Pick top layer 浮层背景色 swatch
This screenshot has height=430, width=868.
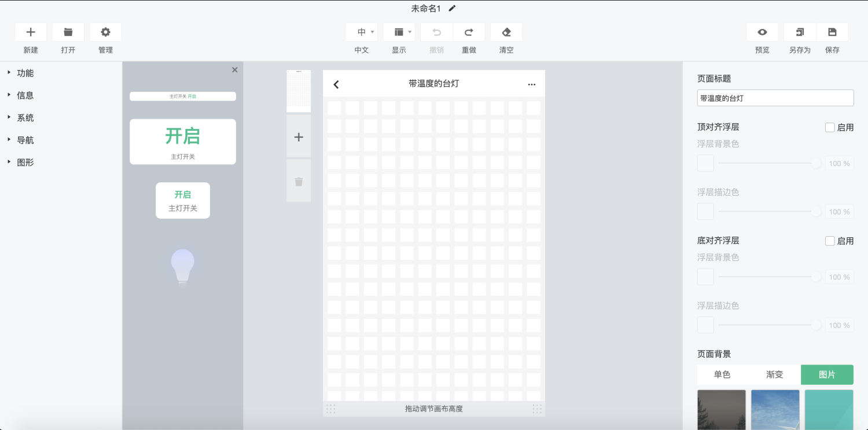point(705,163)
